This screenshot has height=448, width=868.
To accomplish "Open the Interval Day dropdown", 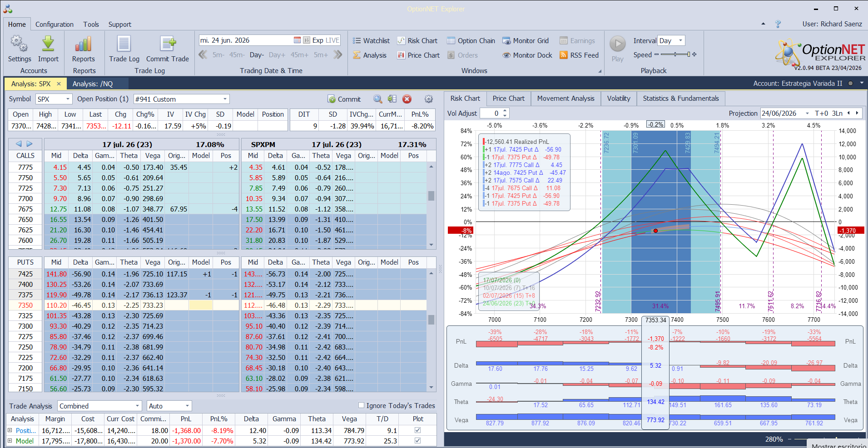I will pyautogui.click(x=680, y=40).
